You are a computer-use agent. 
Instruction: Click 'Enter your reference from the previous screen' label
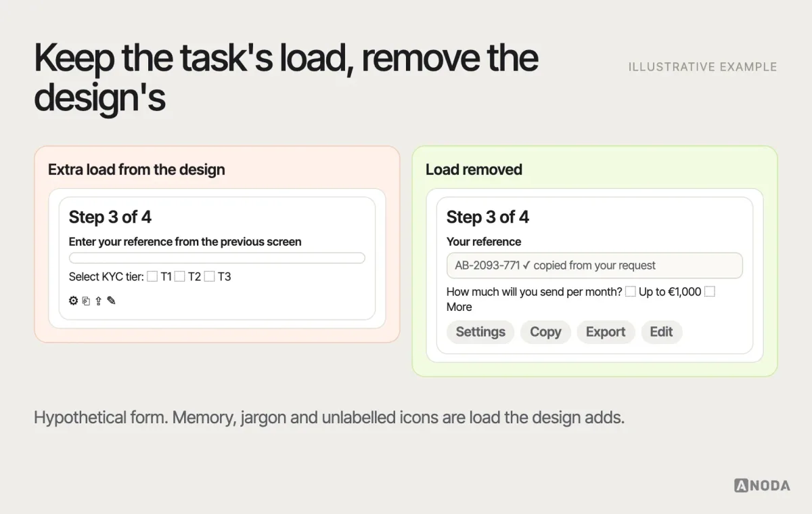pyautogui.click(x=185, y=242)
